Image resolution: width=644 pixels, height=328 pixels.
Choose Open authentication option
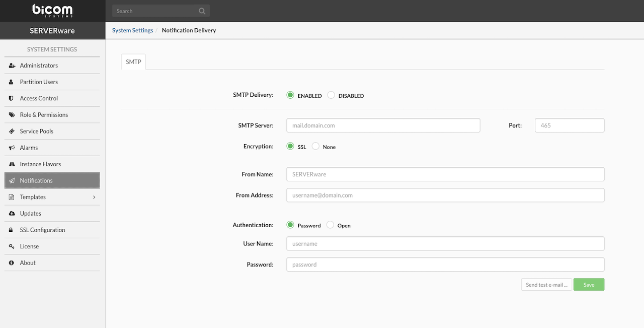(x=330, y=225)
